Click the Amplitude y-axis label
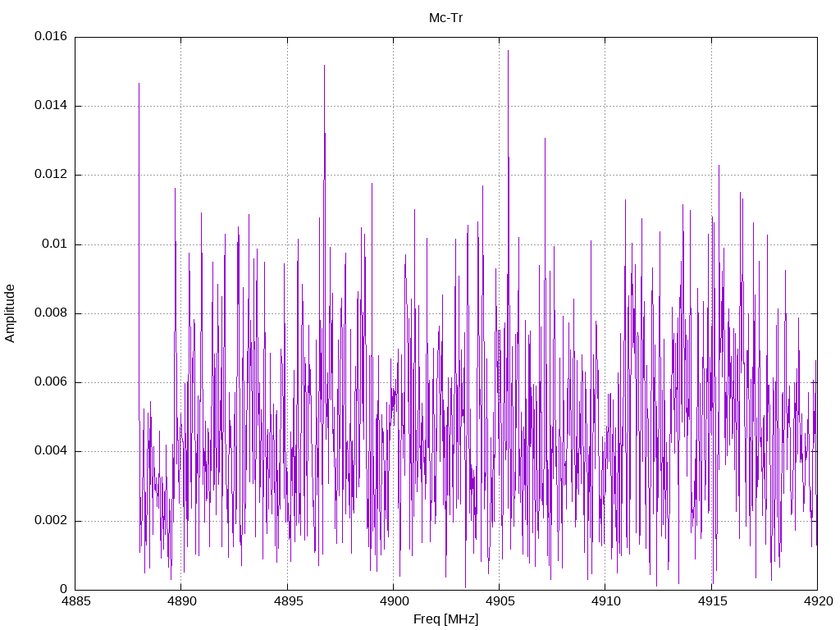 click(10, 313)
